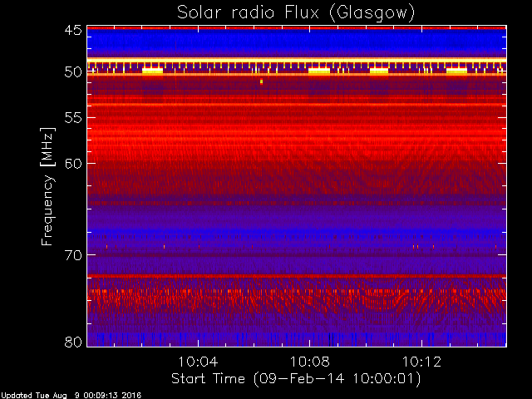Click the small yellow burst spot near 51 MHz

(x=261, y=81)
